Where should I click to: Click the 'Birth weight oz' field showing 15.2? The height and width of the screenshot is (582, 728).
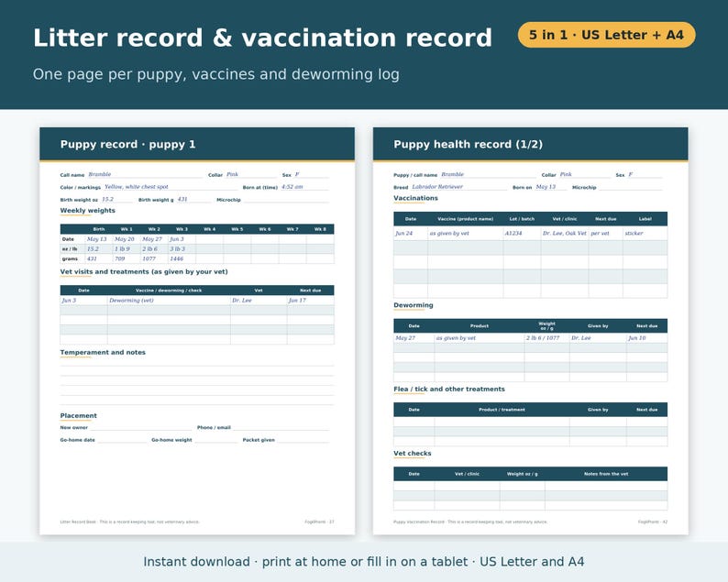116,199
